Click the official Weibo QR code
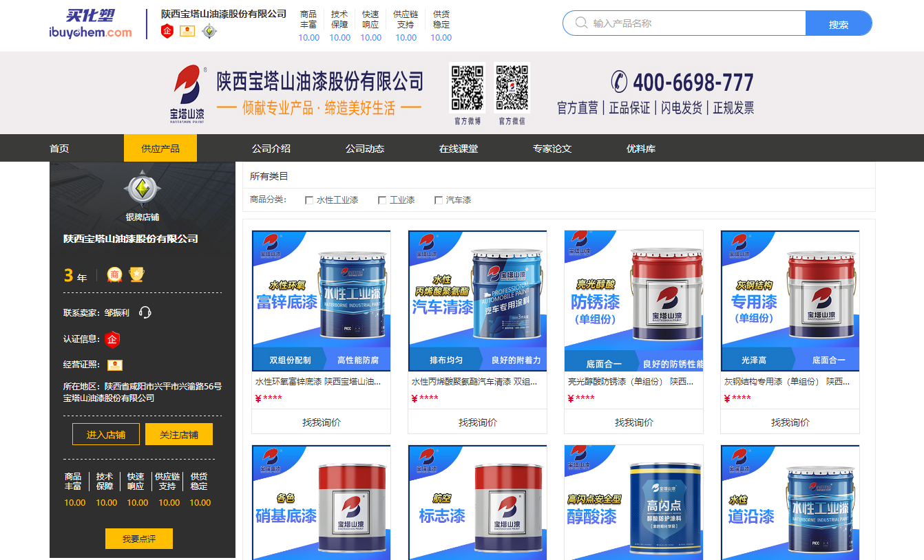The height and width of the screenshot is (560, 924). click(468, 88)
